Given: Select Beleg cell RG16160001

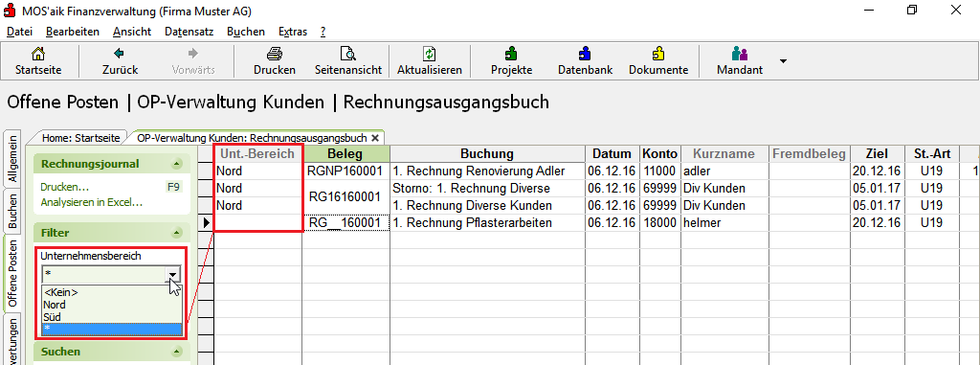Looking at the screenshot, I should 345,196.
